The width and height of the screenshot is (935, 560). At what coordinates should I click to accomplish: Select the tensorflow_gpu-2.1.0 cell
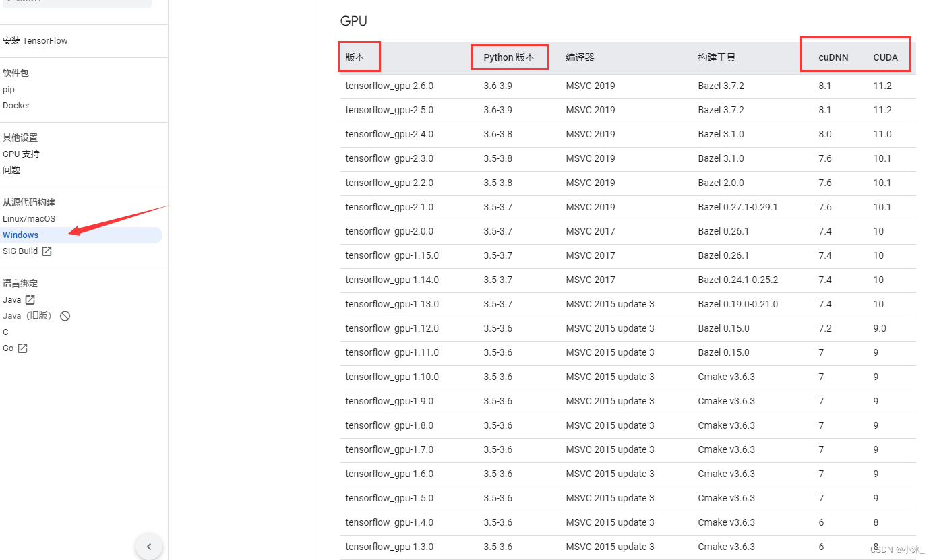tap(390, 207)
